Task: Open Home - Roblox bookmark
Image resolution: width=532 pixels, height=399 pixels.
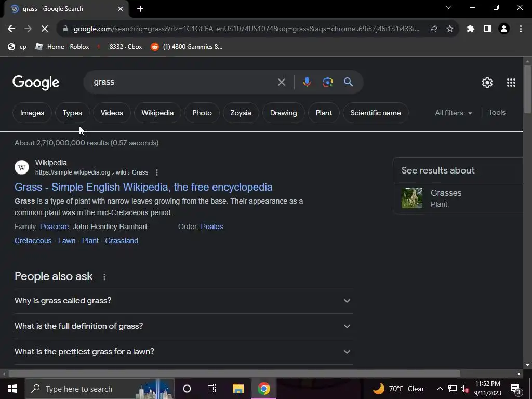Action: (x=62, y=47)
